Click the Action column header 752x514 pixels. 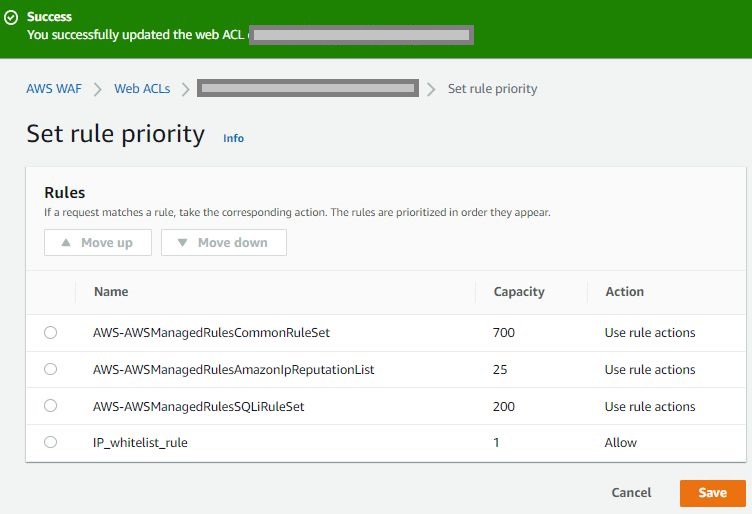pos(624,292)
